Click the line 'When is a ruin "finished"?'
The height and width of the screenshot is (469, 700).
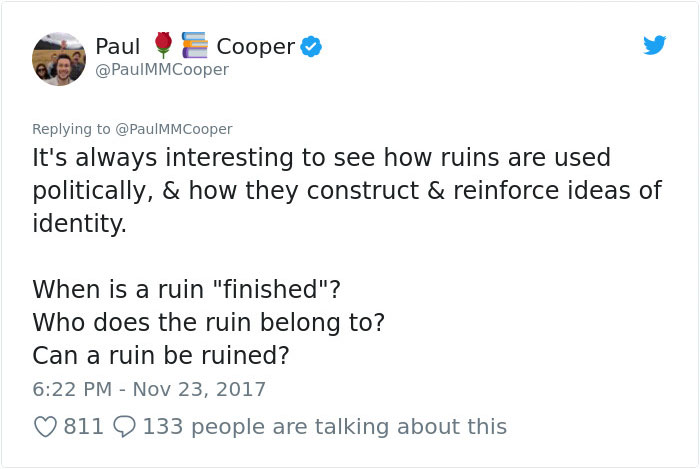coord(186,289)
